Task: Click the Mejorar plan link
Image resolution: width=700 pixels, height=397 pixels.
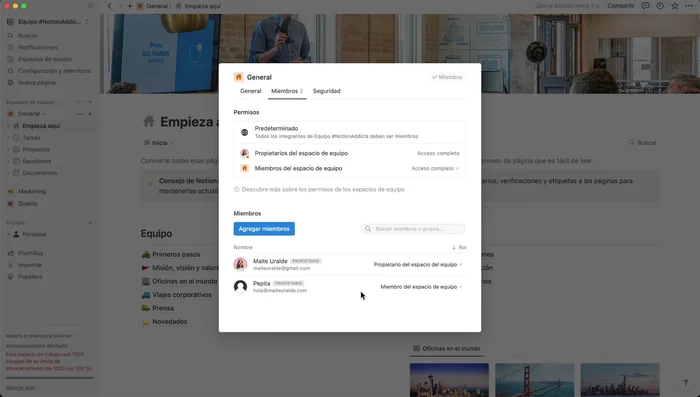Action: coord(20,387)
